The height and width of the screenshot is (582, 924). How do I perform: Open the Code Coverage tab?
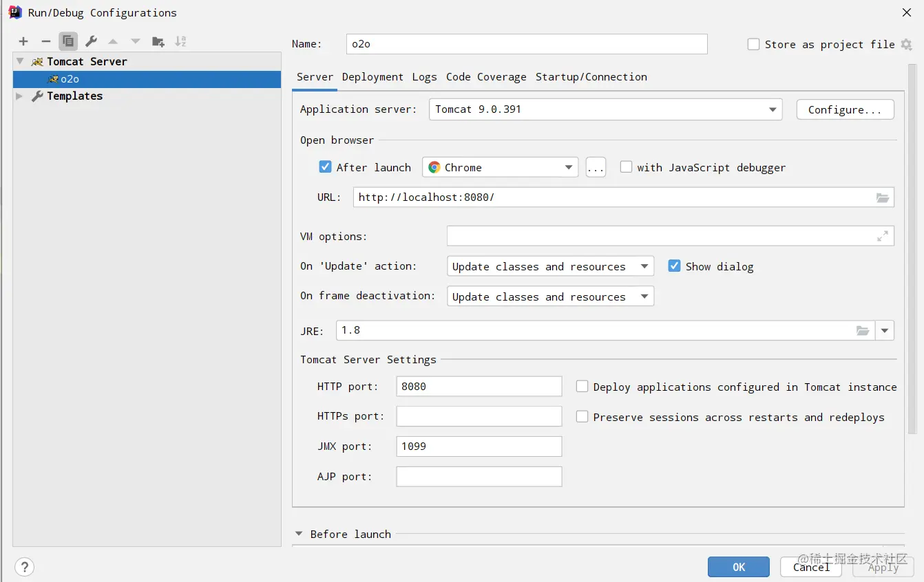click(x=486, y=77)
